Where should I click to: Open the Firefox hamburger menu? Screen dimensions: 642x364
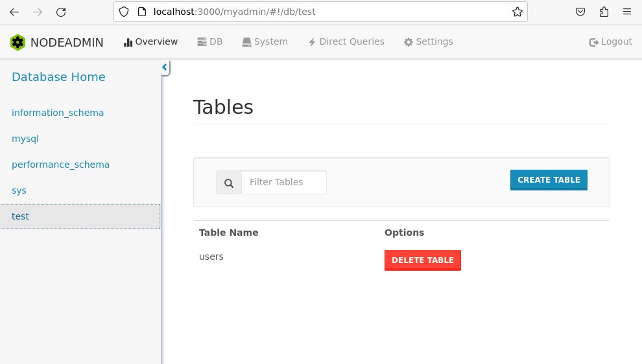(627, 12)
